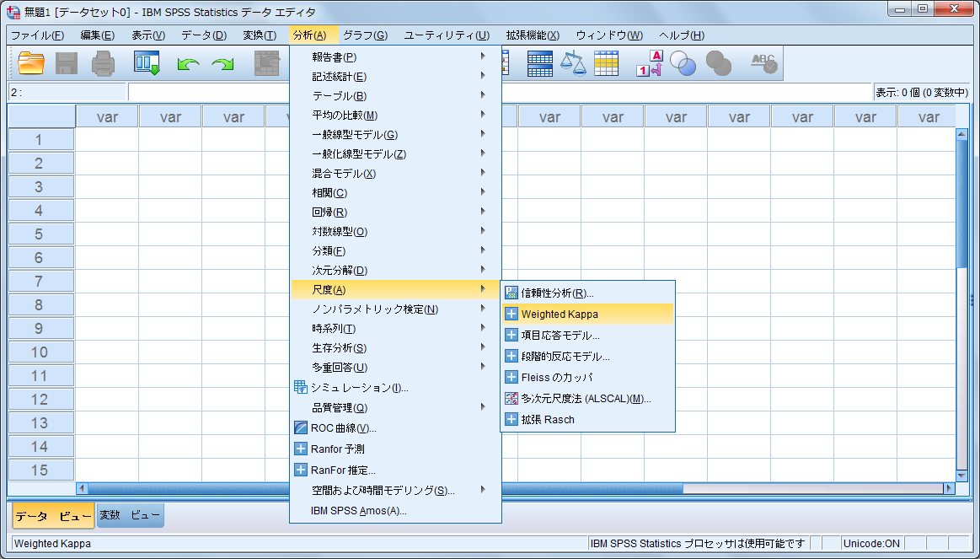Click the Go to case toolbar icon
The image size is (980, 559).
point(267,63)
